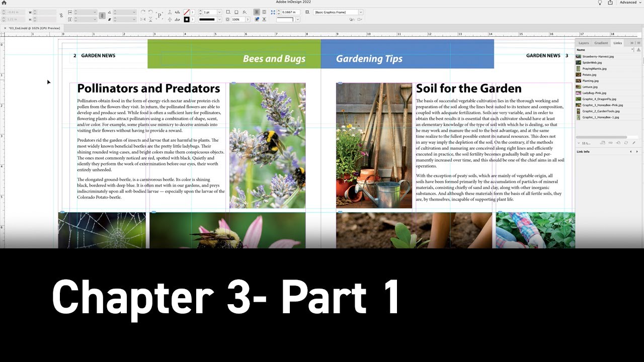The image size is (644, 362).
Task: Click Relink from CC Libraries icon
Action: click(603, 143)
